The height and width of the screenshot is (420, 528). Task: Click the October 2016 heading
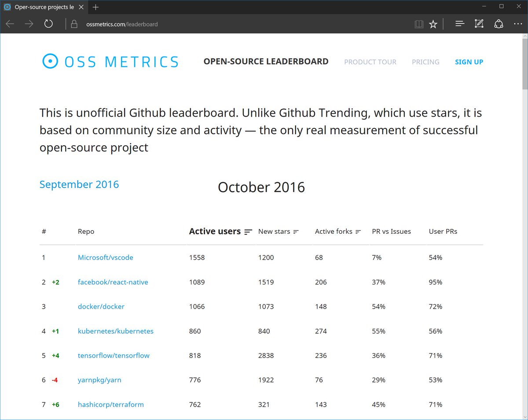point(261,187)
